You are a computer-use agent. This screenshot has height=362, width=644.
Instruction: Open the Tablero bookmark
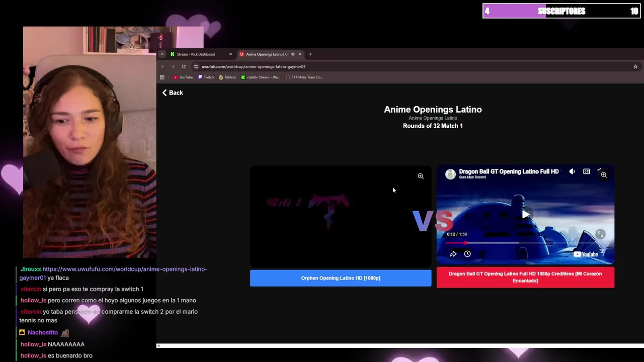tap(227, 77)
